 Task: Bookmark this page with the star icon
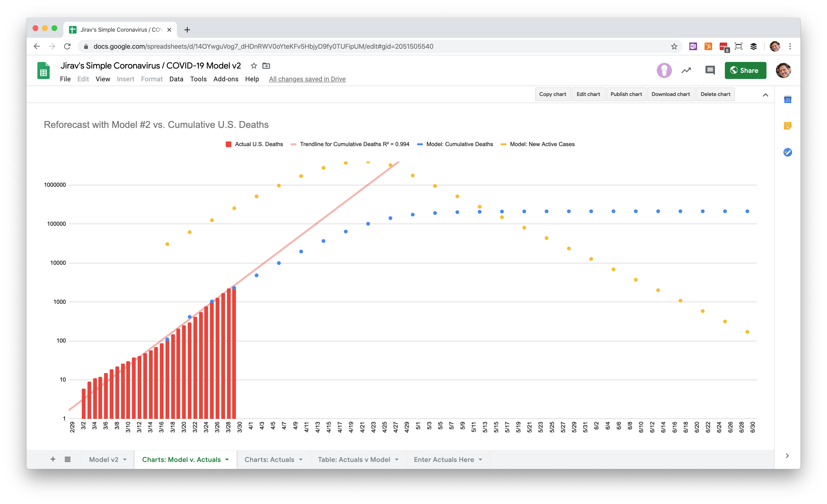click(674, 47)
